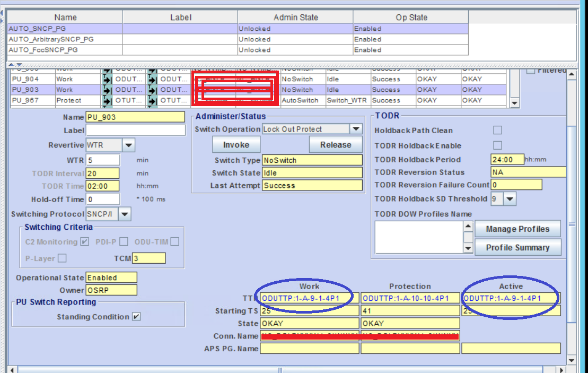588x373 pixels.
Task: Toggle TODR Holdback Enable checkbox
Action: click(498, 145)
